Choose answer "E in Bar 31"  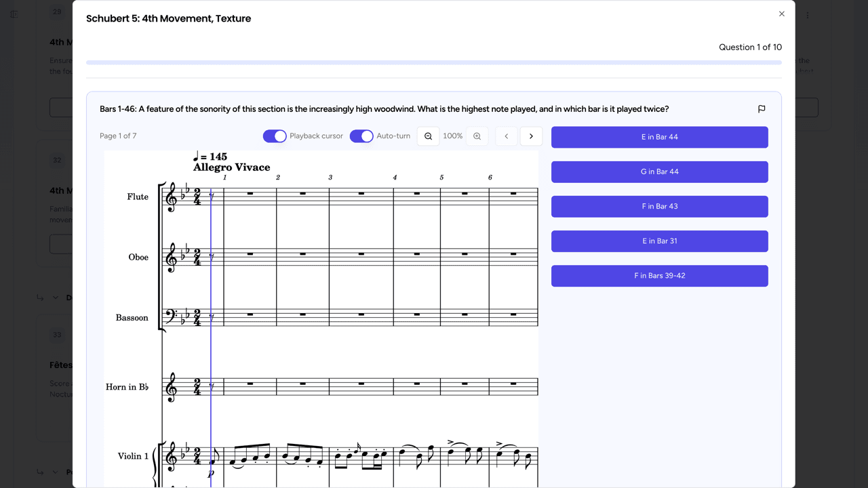tap(660, 241)
